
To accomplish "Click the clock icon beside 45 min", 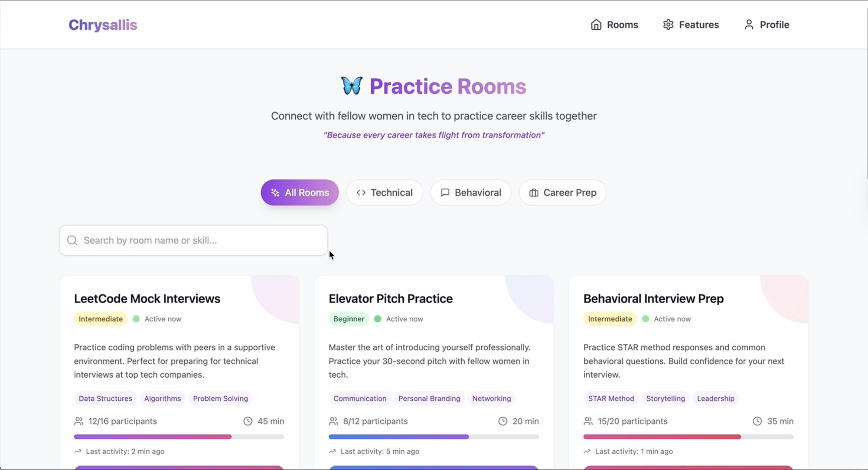I will coord(248,421).
